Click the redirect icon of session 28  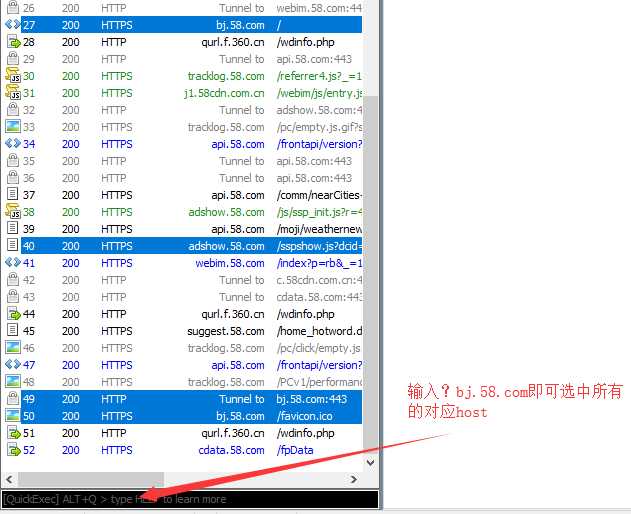point(14,42)
